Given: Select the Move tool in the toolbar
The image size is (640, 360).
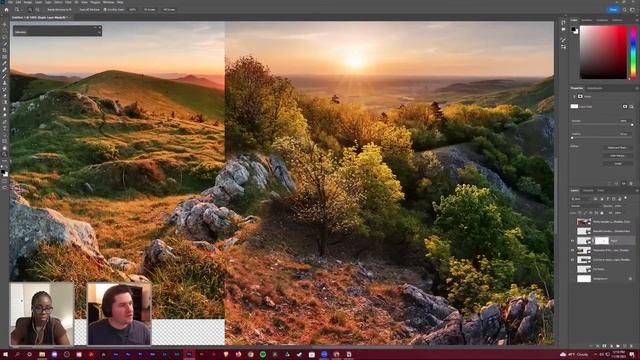Looking at the screenshot, I should pyautogui.click(x=4, y=24).
